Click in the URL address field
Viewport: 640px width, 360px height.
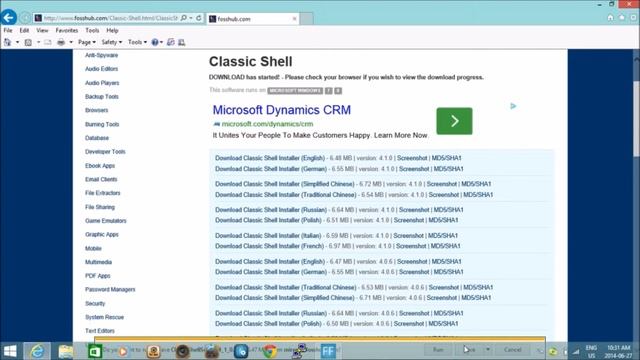[110, 18]
